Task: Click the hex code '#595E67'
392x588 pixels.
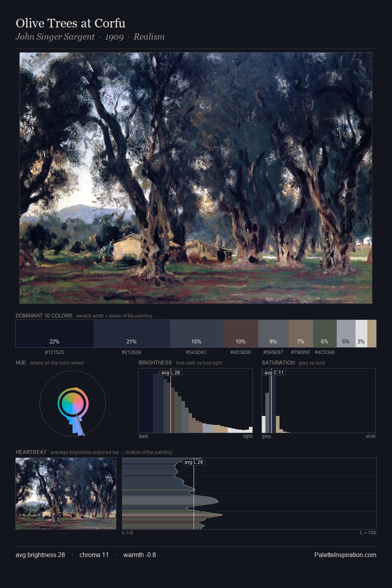Action: pyautogui.click(x=273, y=352)
